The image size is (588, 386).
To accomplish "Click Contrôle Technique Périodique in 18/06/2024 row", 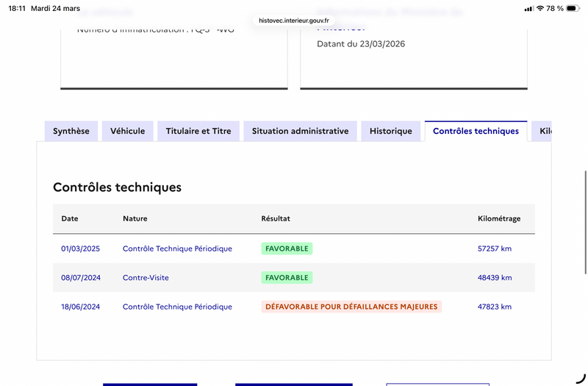I will pos(177,307).
